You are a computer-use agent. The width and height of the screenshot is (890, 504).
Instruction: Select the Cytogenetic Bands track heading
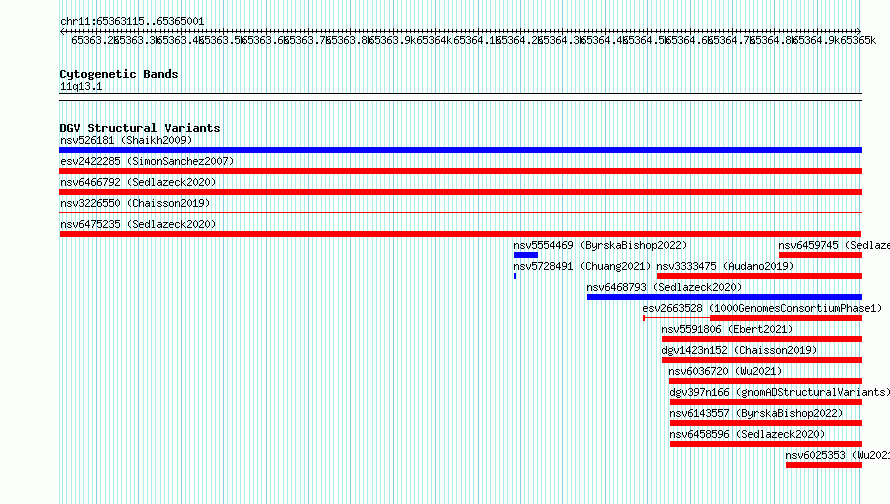click(119, 74)
